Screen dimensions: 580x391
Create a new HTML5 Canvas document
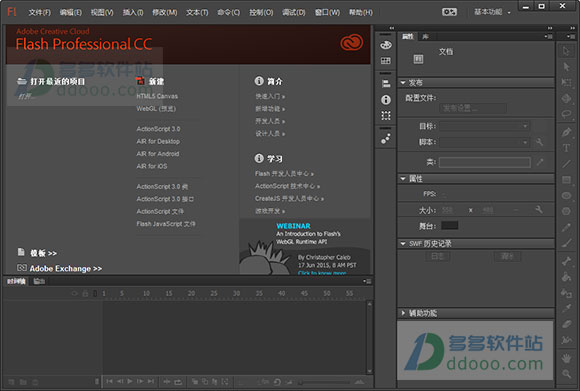tap(157, 96)
